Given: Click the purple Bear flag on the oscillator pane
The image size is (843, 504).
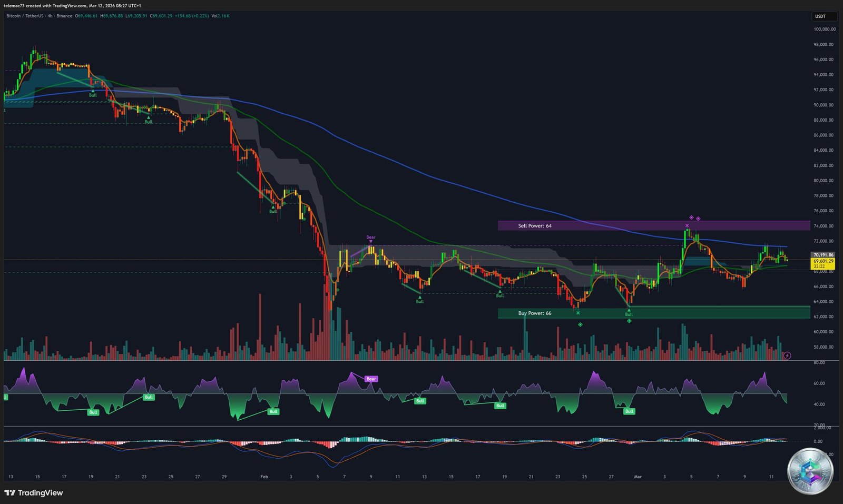Looking at the screenshot, I should (x=371, y=379).
